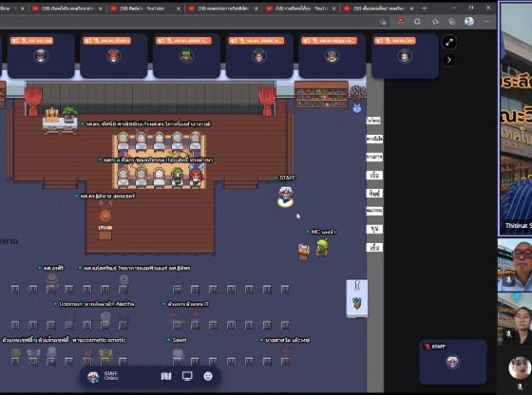
Task: Click the 'ศิษย์' white label sign
Action: tap(374, 194)
